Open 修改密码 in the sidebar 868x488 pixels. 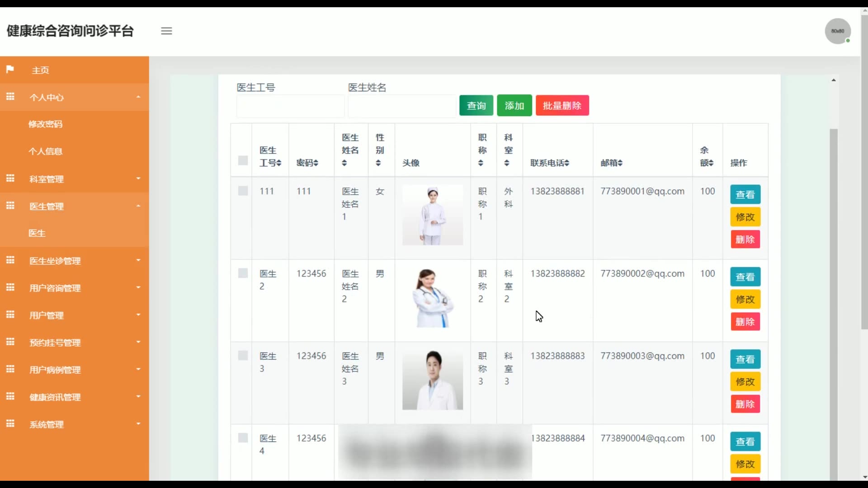point(45,124)
